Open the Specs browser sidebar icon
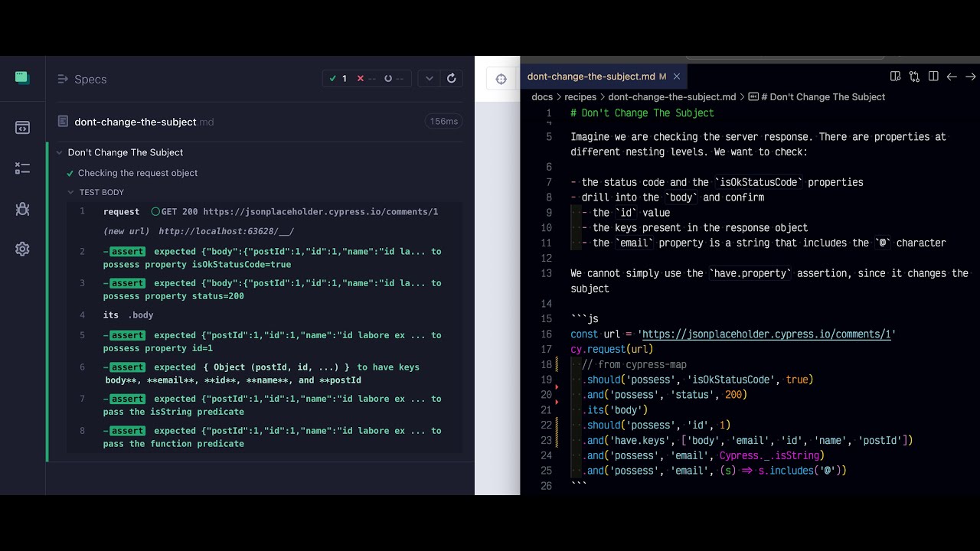 [22, 128]
